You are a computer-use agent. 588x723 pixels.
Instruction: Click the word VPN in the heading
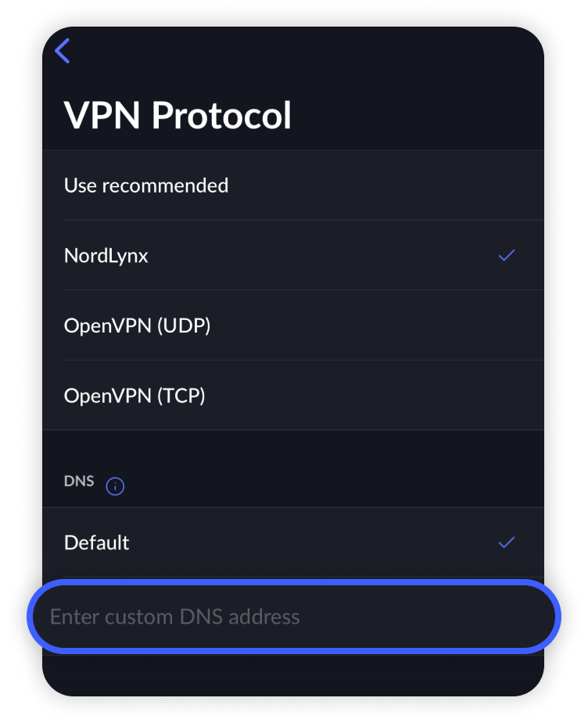102,116
